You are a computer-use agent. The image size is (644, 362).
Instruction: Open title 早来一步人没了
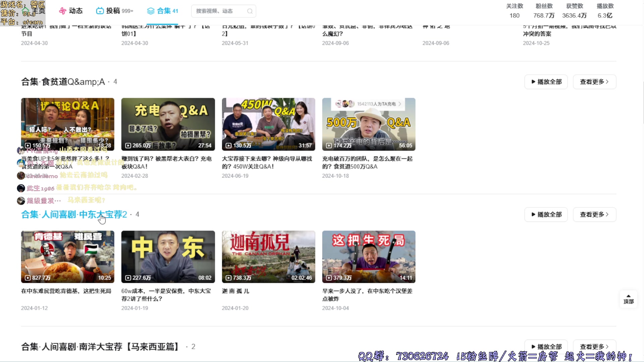(x=367, y=295)
